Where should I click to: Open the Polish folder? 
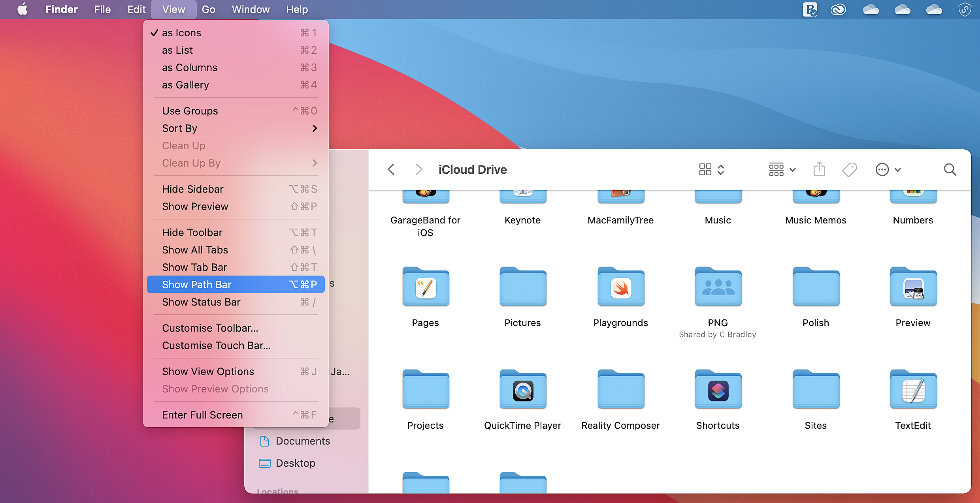pos(816,287)
